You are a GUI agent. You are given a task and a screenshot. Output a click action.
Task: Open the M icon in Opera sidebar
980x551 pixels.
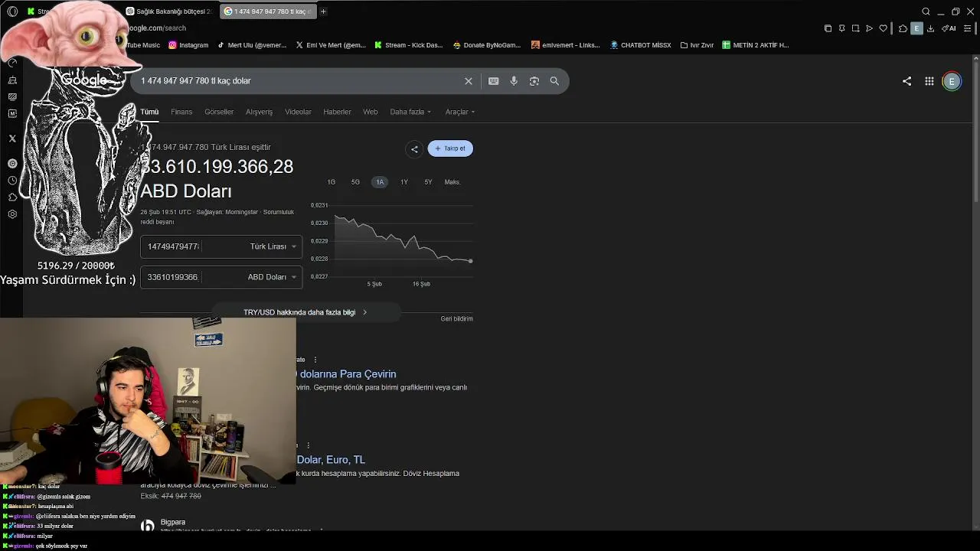click(12, 113)
